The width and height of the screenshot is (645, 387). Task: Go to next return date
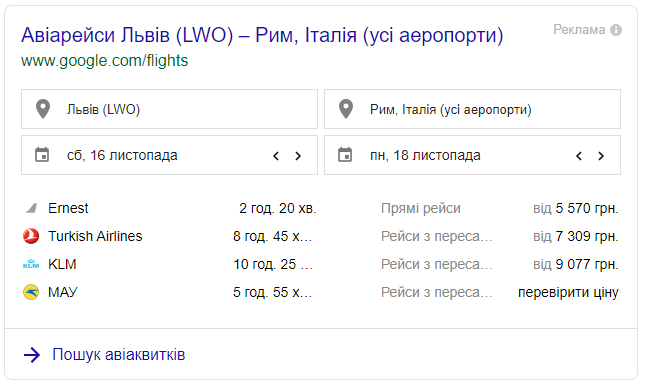(x=601, y=156)
